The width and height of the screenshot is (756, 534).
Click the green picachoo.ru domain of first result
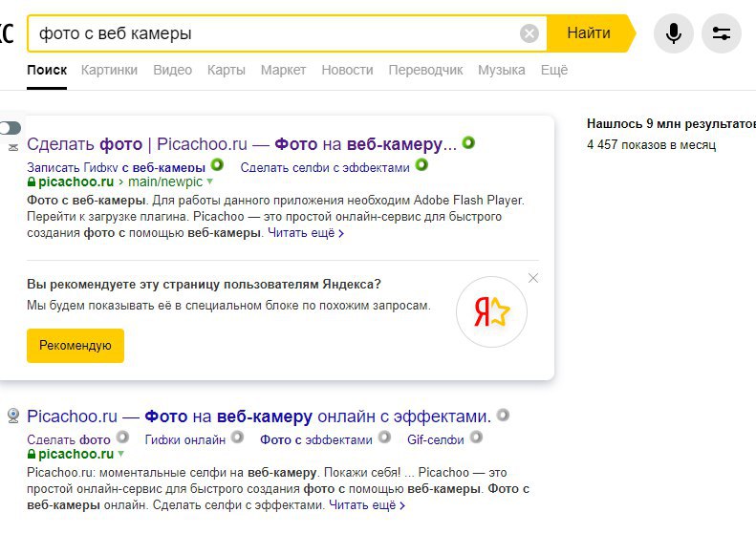click(76, 182)
